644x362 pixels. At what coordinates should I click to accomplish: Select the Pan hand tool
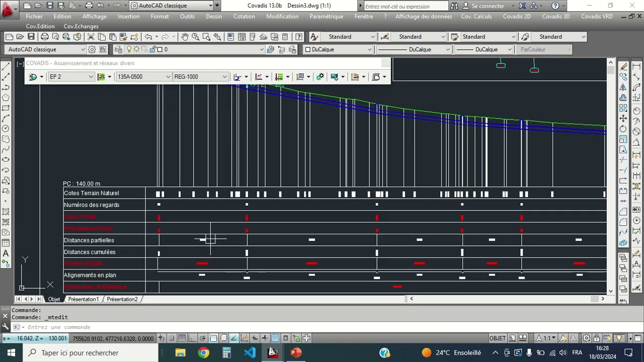tap(185, 37)
